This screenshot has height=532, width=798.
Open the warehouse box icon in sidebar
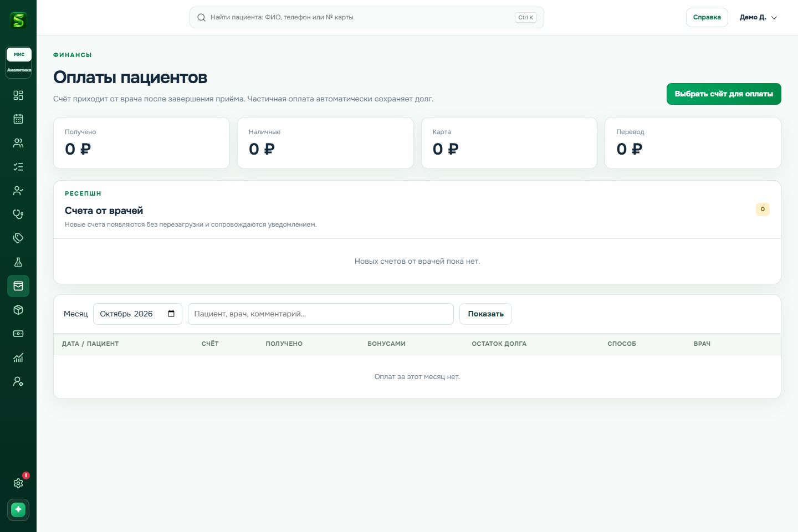pos(18,310)
